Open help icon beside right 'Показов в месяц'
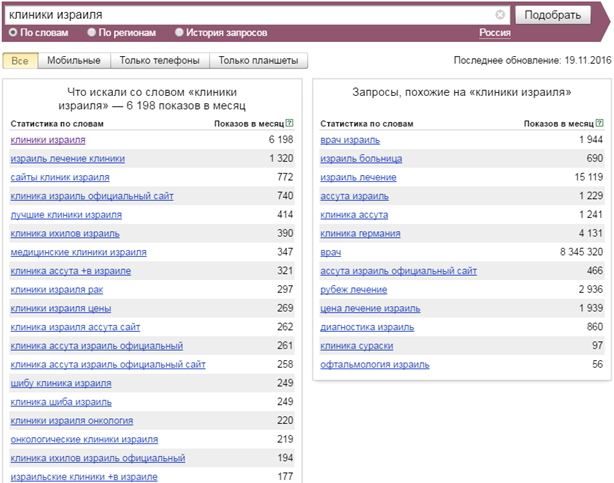Screen dimensions: 614x483 click(600, 123)
